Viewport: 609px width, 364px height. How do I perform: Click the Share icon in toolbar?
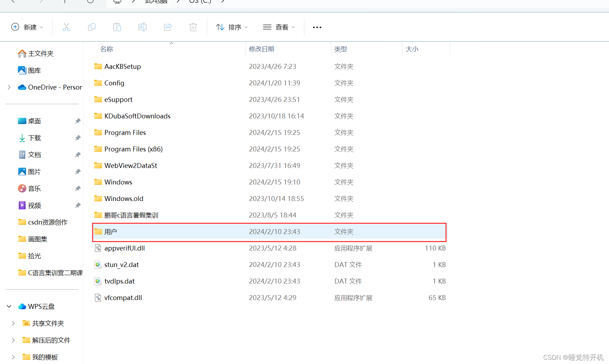[168, 27]
